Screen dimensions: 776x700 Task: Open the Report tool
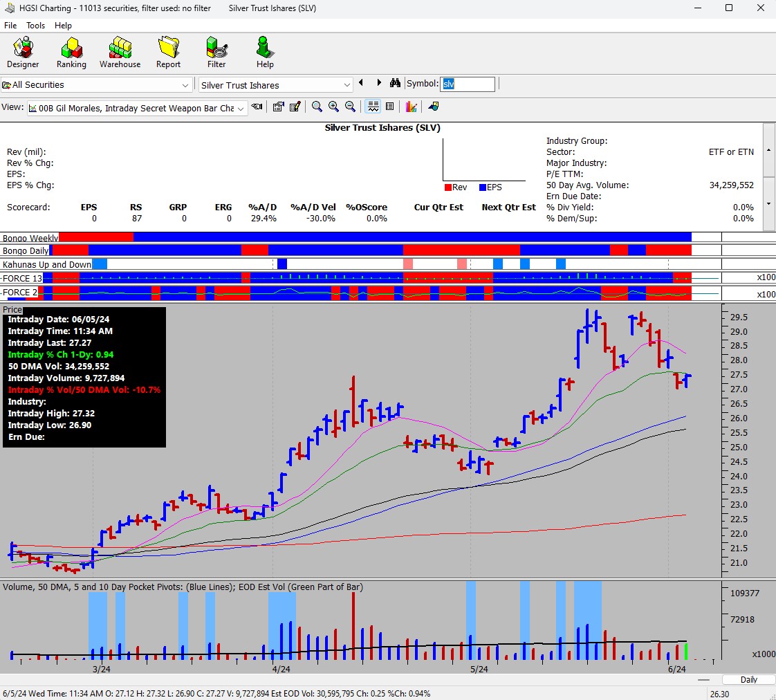(x=168, y=53)
